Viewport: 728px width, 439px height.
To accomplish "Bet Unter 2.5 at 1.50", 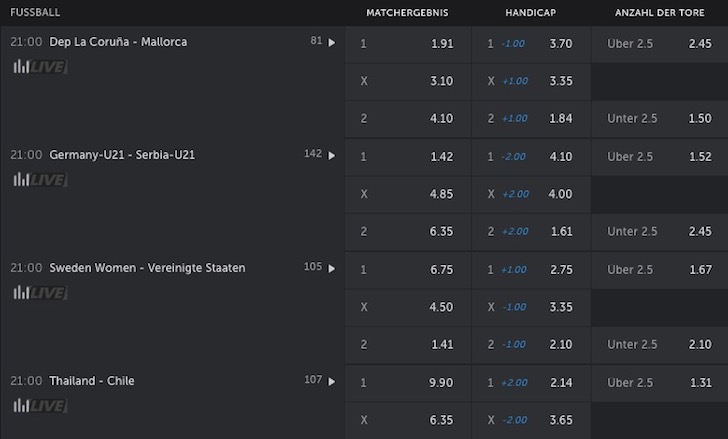I will 660,119.
